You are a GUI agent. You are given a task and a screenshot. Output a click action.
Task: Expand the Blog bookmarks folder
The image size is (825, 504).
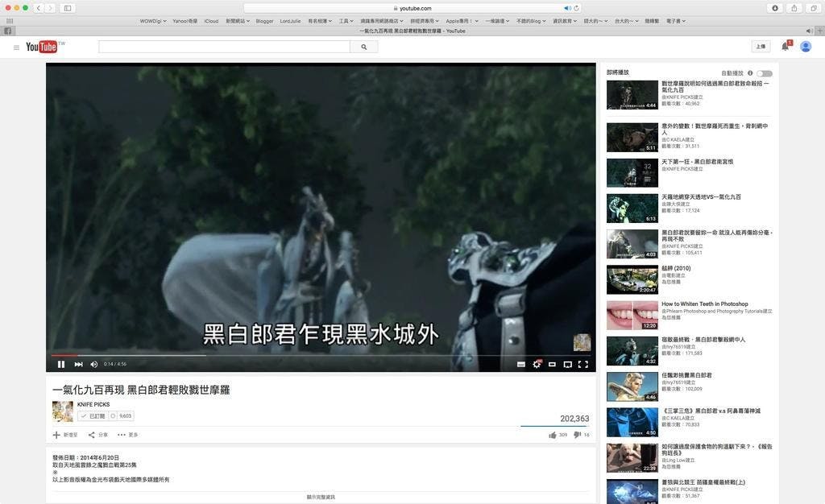[532, 21]
